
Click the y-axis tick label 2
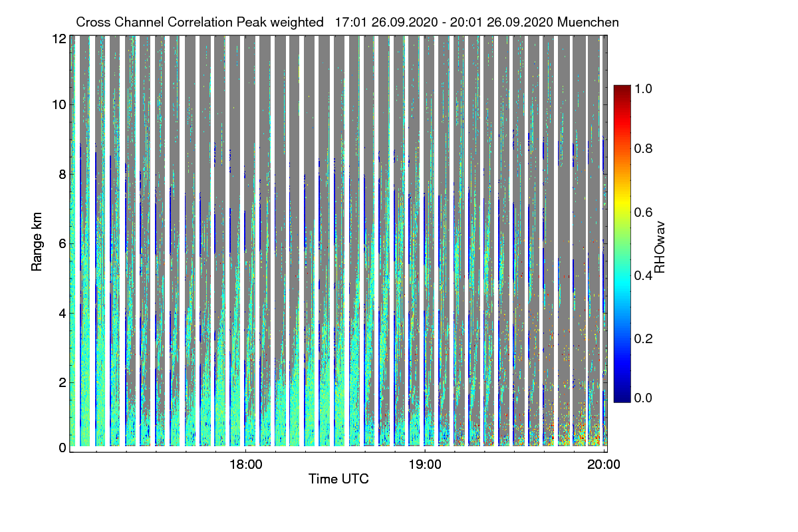pos(62,382)
